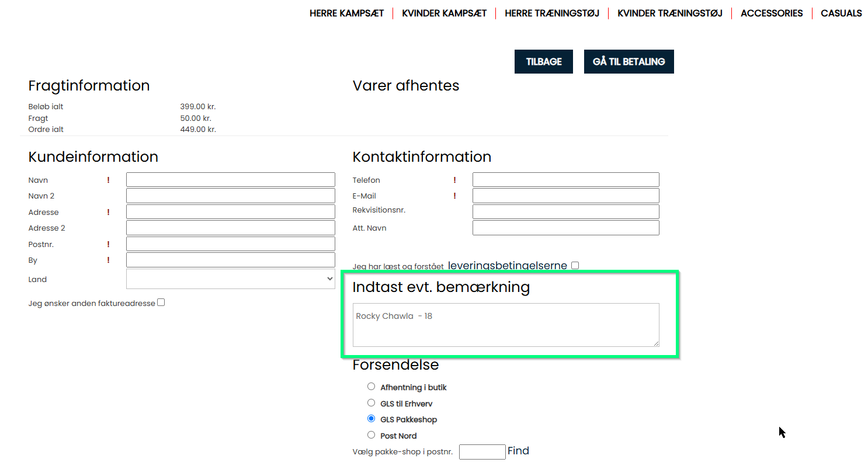
Task: Open the HERRE KAMPSÆT menu
Action: (x=346, y=13)
